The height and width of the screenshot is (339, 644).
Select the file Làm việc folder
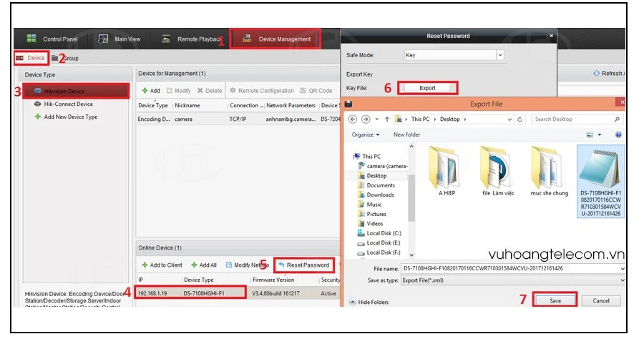[x=498, y=172]
